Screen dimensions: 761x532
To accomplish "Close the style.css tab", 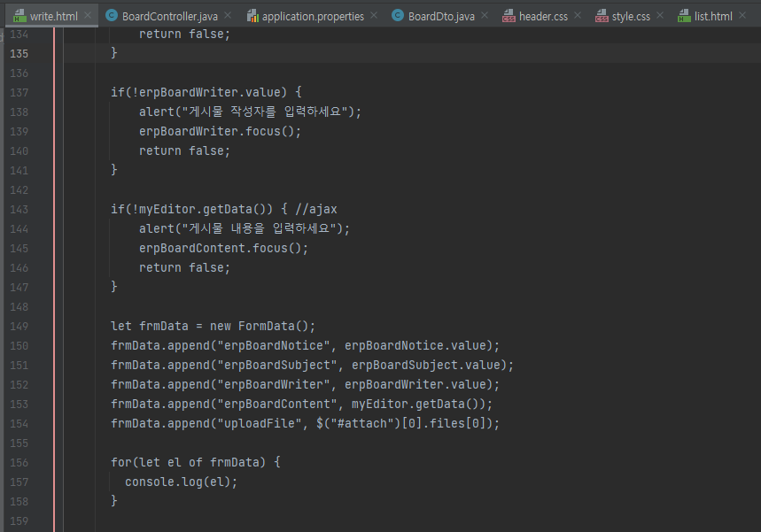I will 660,16.
